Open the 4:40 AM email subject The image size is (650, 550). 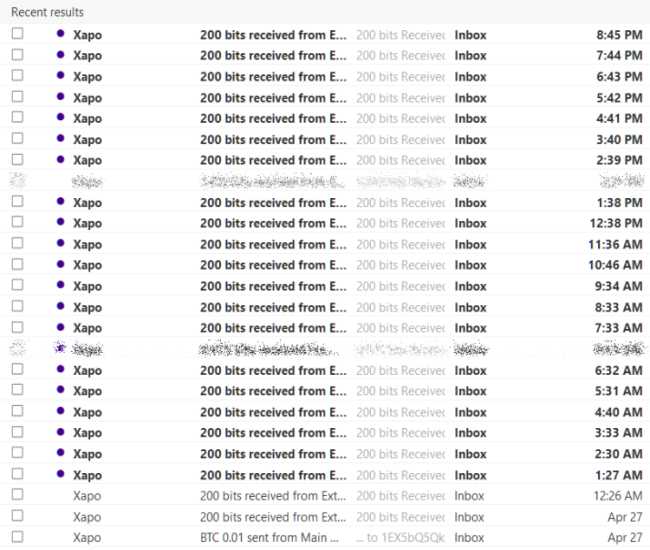[273, 412]
